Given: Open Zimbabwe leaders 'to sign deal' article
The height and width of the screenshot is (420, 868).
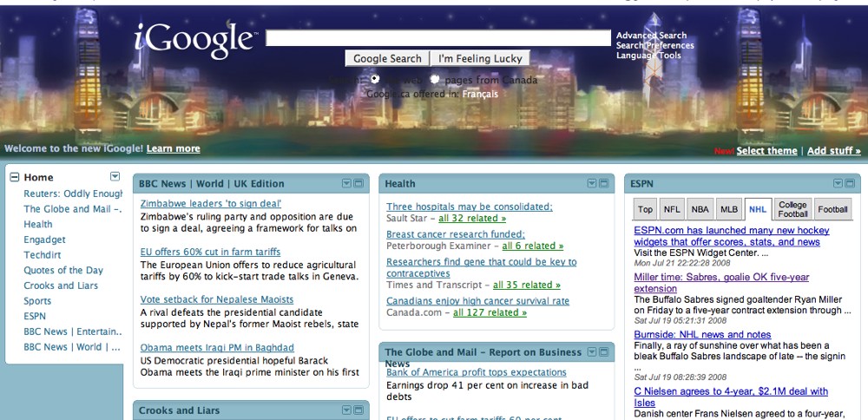Looking at the screenshot, I should pyautogui.click(x=211, y=204).
